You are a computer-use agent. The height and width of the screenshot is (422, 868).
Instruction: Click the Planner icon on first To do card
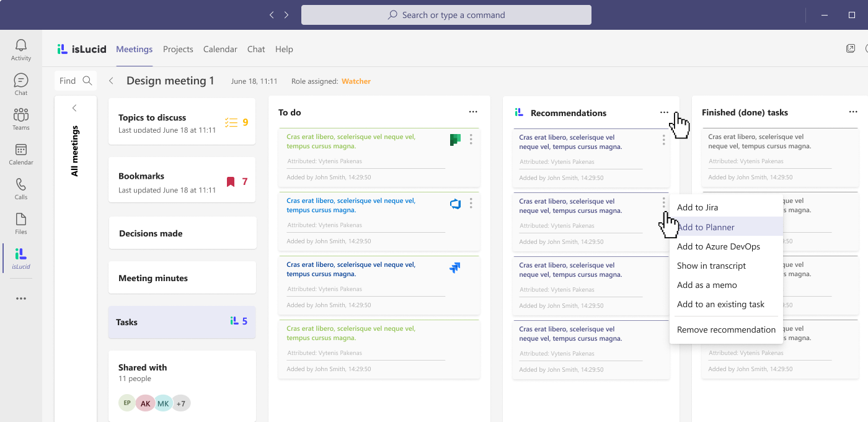(455, 140)
